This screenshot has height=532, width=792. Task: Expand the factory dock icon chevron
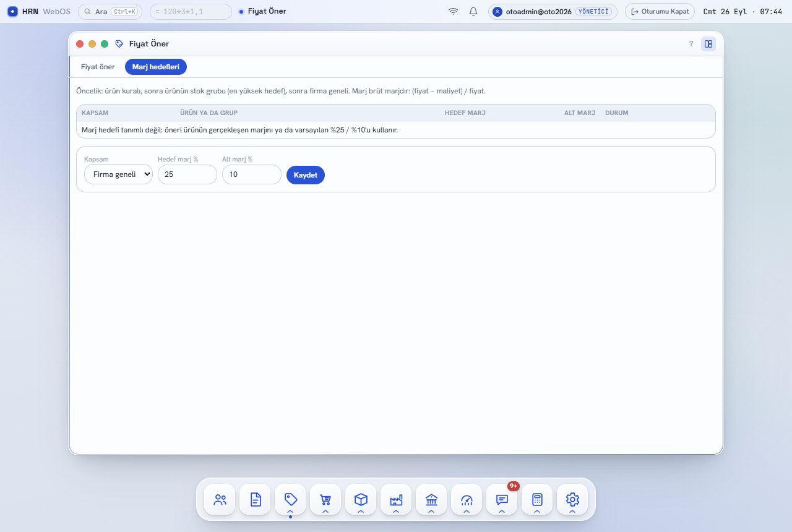coord(396,511)
